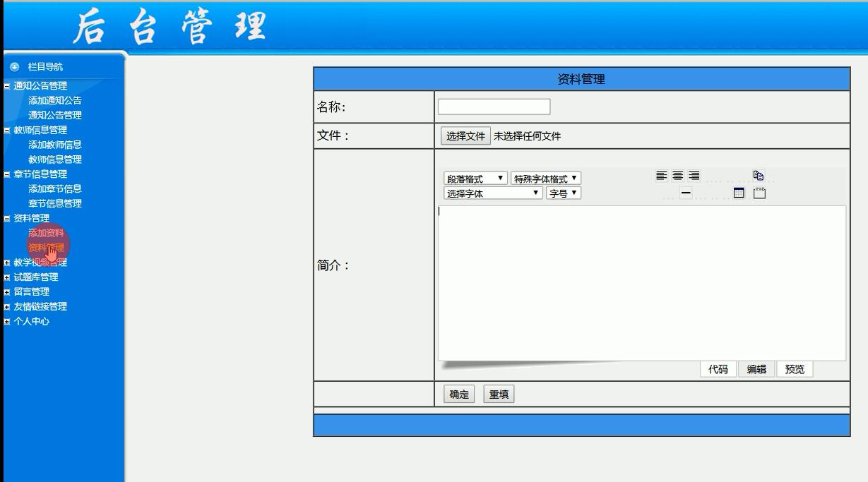
Task: Open 添加章节信息 in the sidebar
Action: pyautogui.click(x=55, y=188)
